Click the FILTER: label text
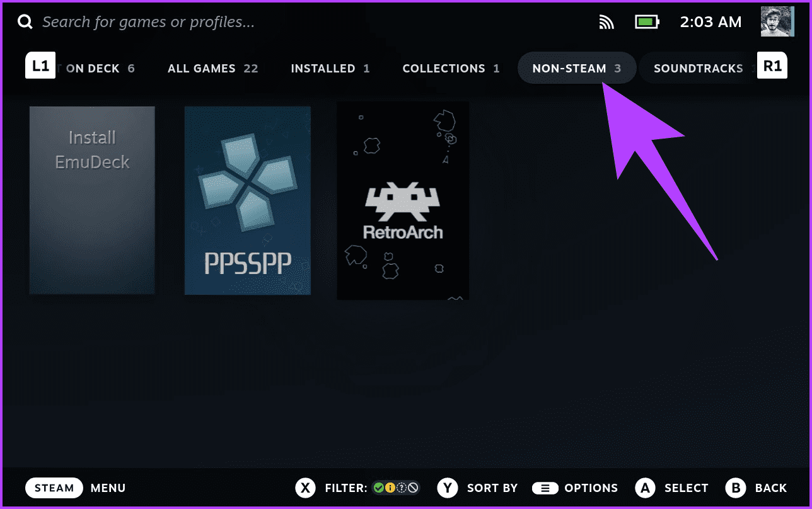812x509 pixels. (346, 488)
